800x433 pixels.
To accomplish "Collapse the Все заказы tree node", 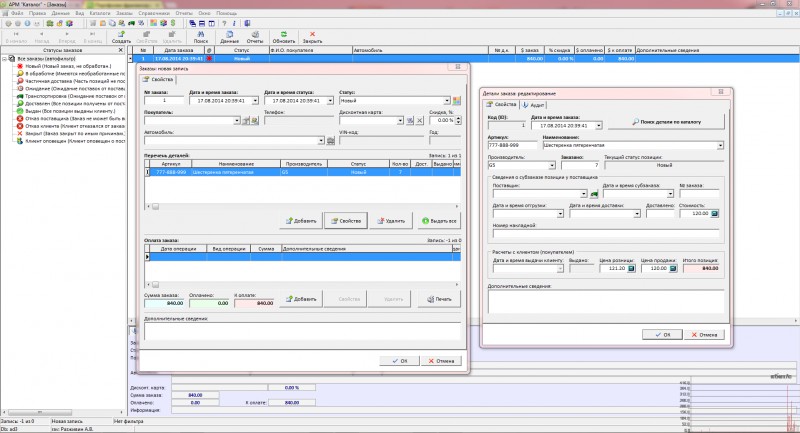I will tap(5, 59).
